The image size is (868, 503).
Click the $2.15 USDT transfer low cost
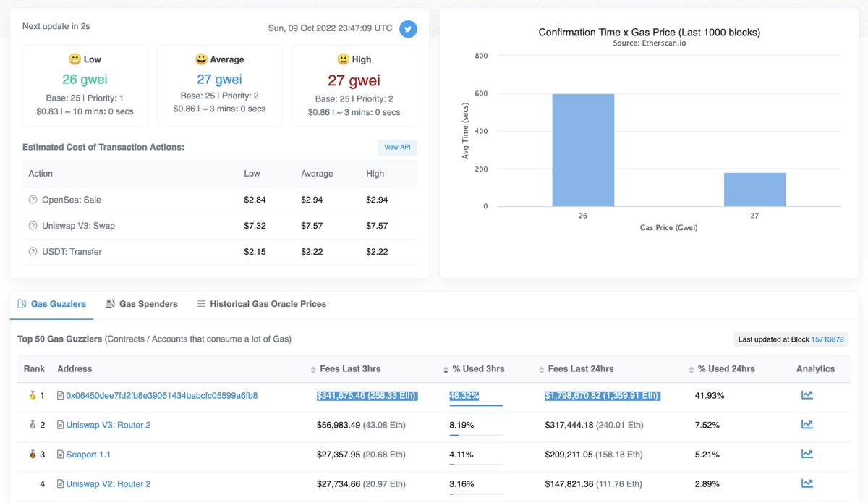coord(255,252)
